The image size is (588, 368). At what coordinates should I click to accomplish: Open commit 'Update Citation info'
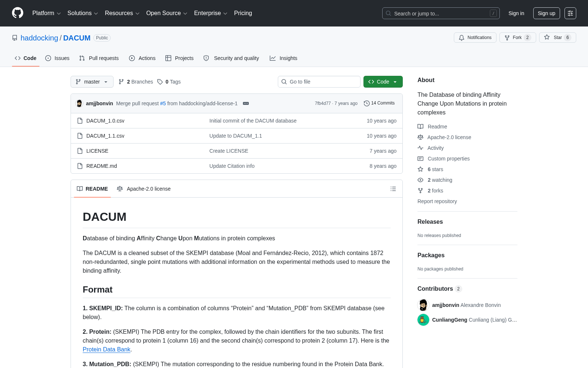232,166
